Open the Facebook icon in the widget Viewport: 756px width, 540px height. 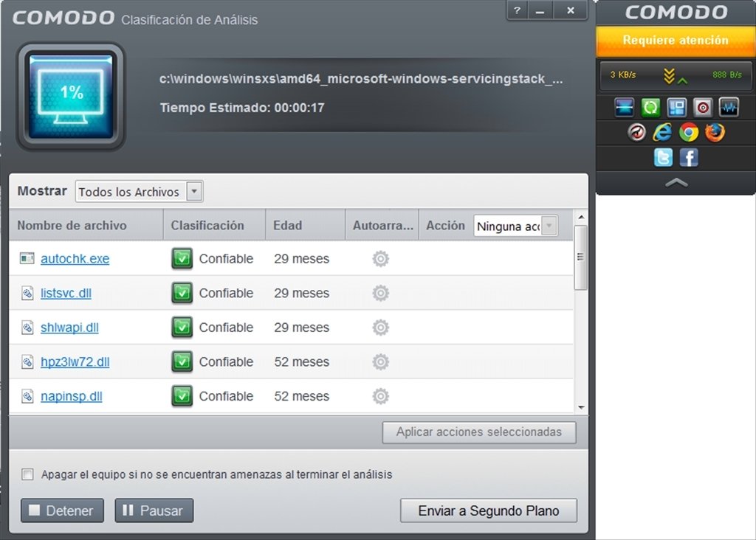click(x=689, y=158)
